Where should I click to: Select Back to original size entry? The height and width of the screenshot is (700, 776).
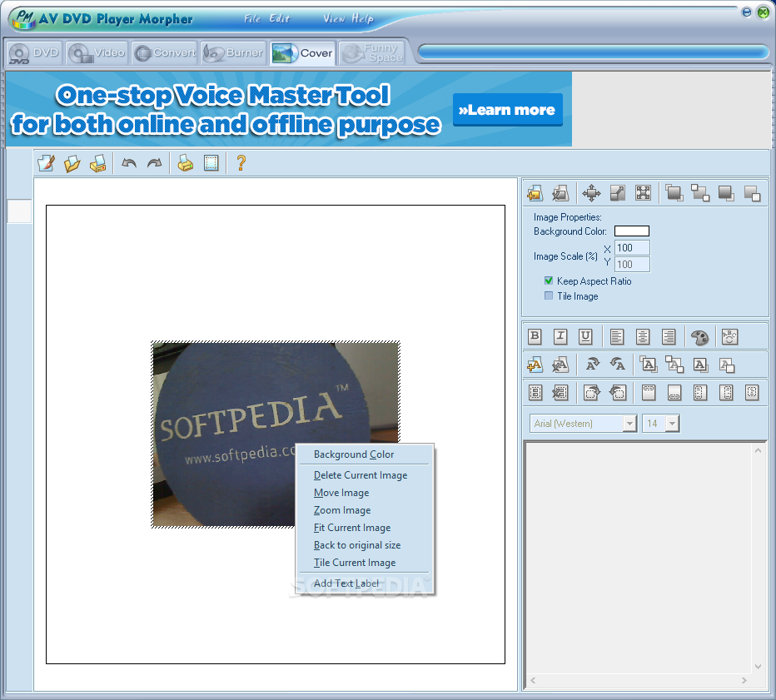point(364,545)
